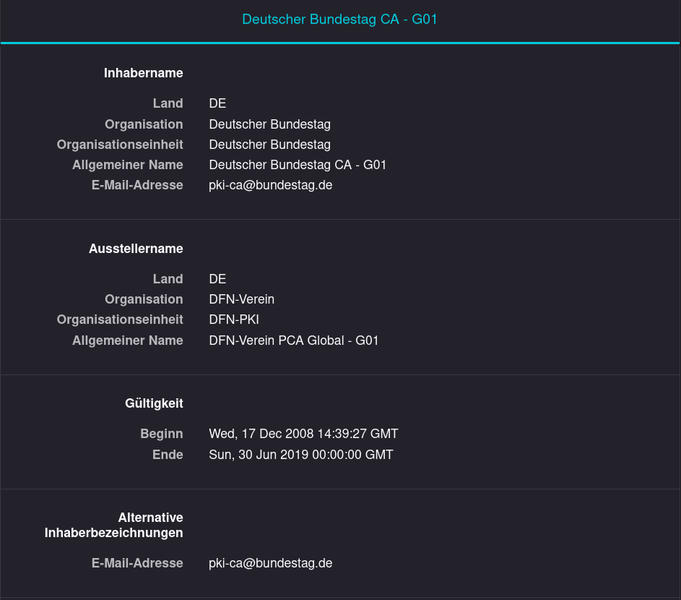Click DFN-Verein PCA Global - G01 value
This screenshot has width=681, height=600.
point(293,341)
